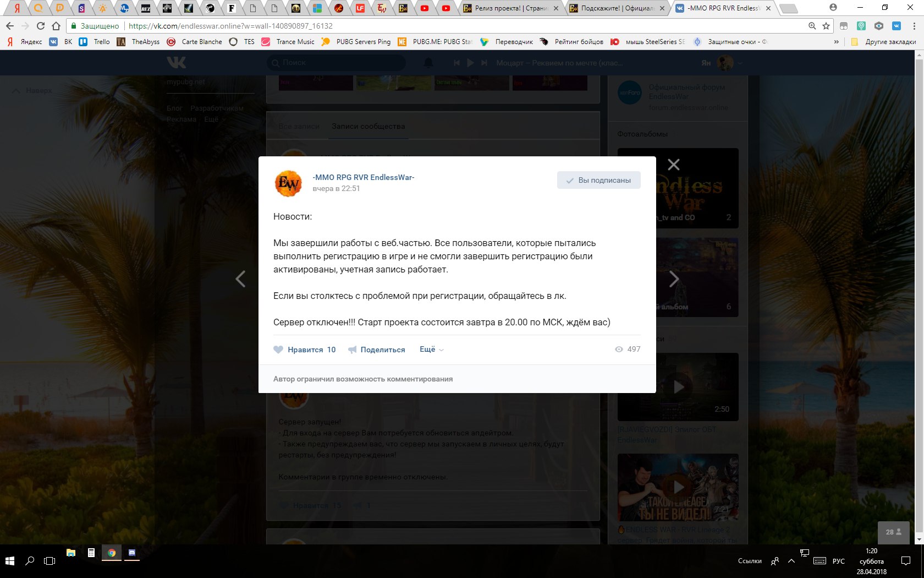Open the 28 friends online chat button
924x578 pixels.
pyautogui.click(x=893, y=532)
